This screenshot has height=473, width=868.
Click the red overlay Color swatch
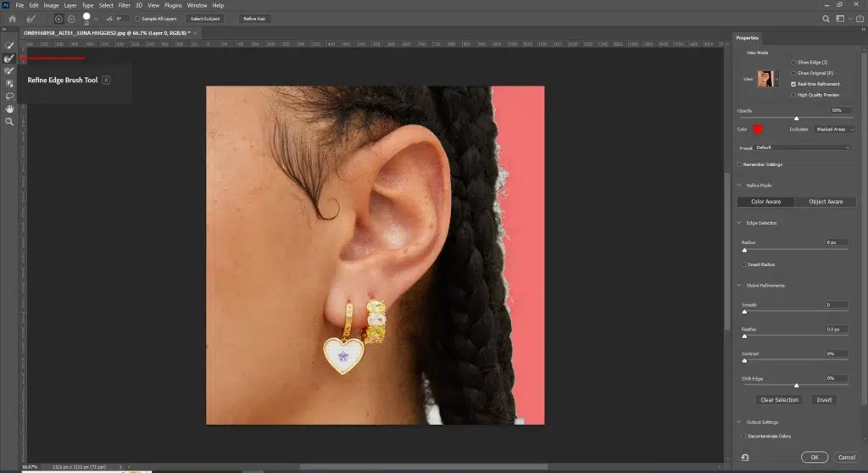(x=757, y=130)
